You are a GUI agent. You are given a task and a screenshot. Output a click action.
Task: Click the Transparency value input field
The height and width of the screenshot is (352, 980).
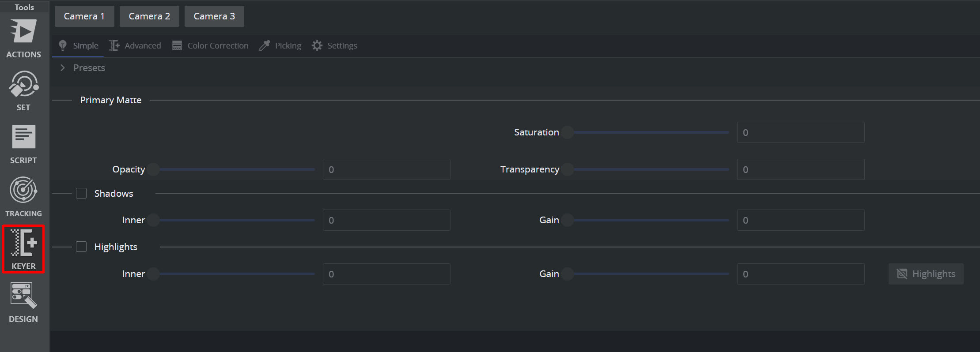[x=800, y=170]
